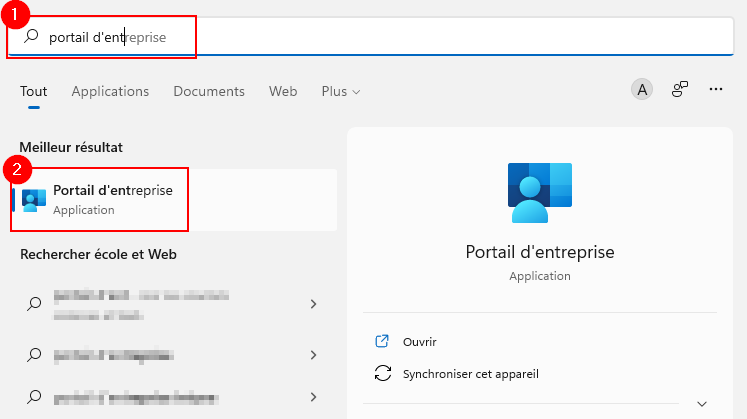The image size is (747, 419).
Task: Open second web suggestion chevron arrow
Action: [313, 355]
